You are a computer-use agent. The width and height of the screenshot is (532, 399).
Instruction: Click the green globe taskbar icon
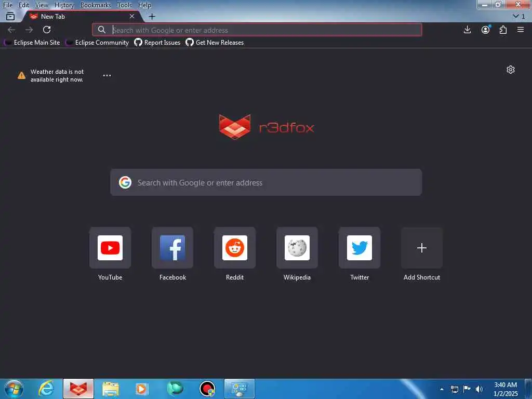coord(175,389)
